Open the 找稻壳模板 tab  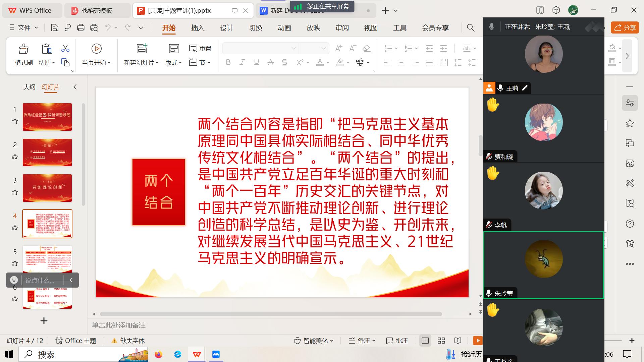click(97, 11)
